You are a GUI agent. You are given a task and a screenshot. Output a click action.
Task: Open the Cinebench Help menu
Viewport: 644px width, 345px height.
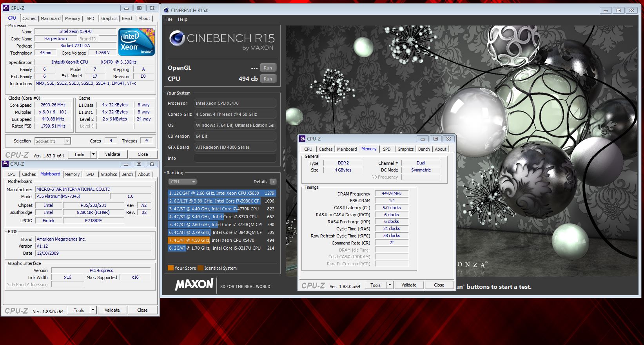tap(183, 19)
